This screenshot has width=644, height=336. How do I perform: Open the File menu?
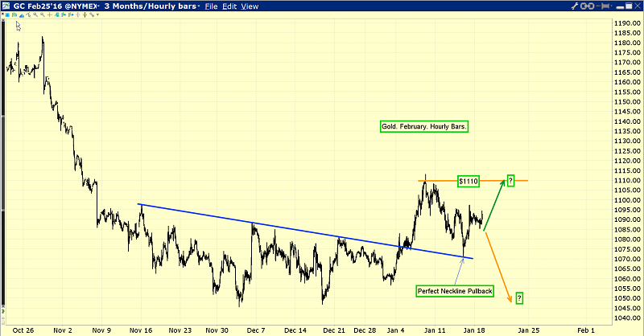(211, 6)
